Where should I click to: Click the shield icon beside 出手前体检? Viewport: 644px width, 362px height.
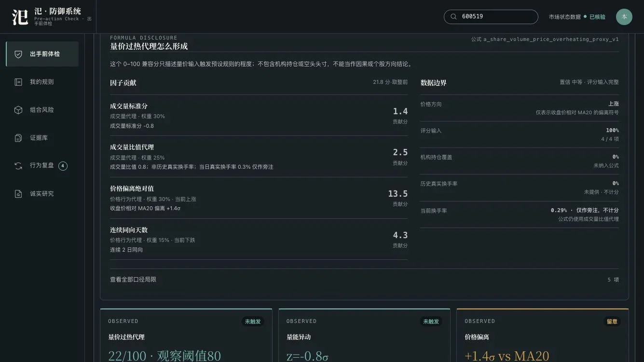coord(18,54)
